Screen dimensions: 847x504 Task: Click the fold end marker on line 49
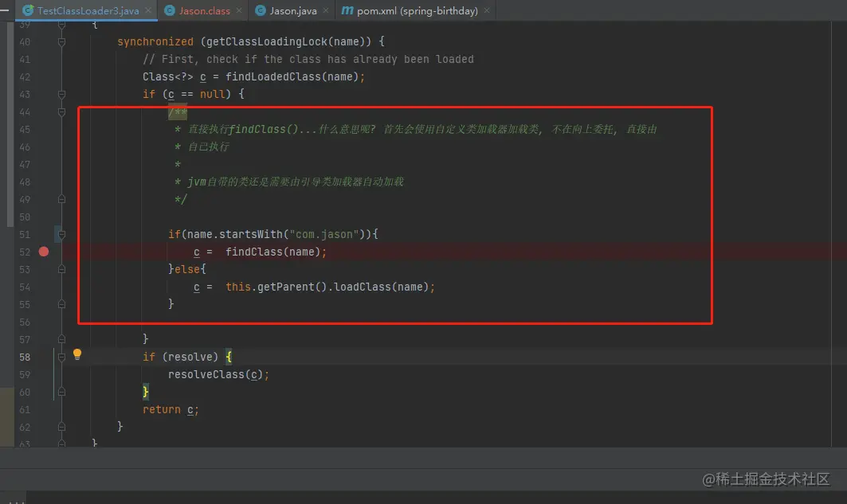(x=61, y=199)
